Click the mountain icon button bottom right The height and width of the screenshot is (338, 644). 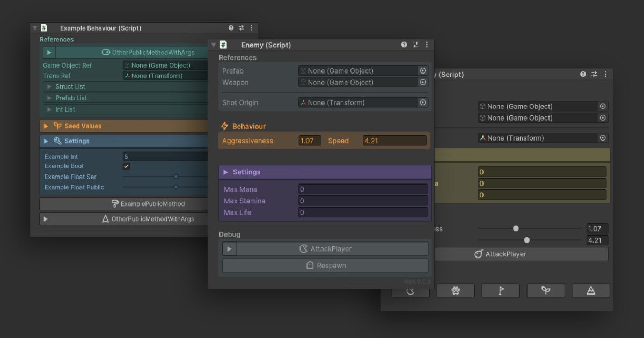coord(591,290)
